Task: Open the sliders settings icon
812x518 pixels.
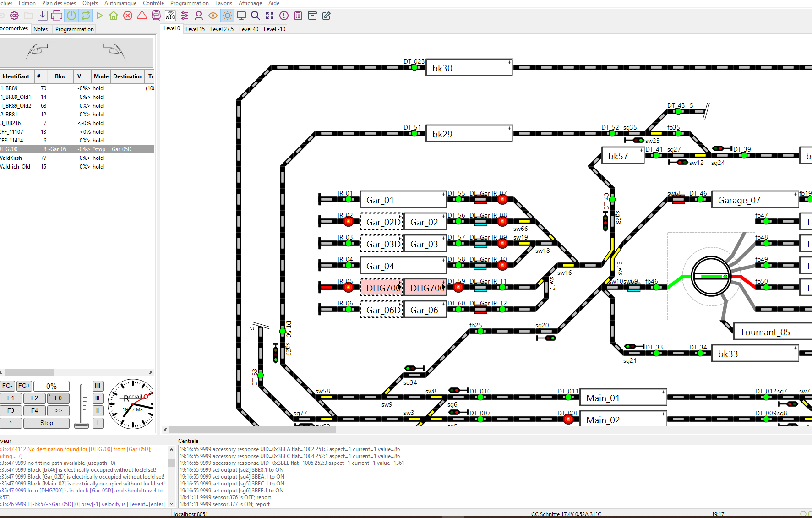Action: 185,16
